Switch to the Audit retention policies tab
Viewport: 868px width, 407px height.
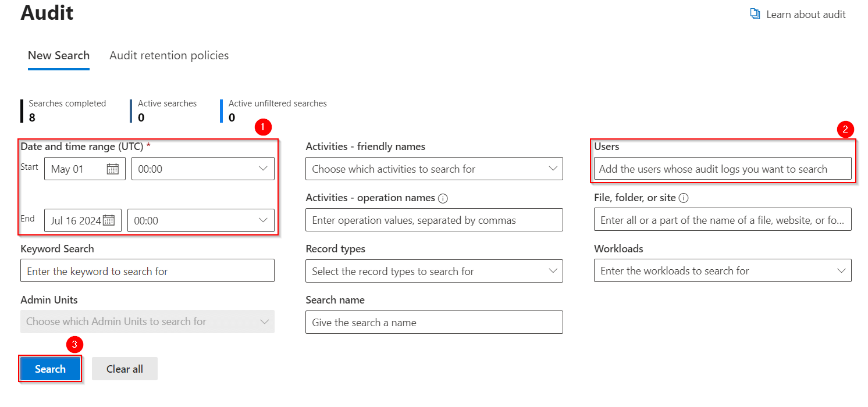pyautogui.click(x=169, y=55)
